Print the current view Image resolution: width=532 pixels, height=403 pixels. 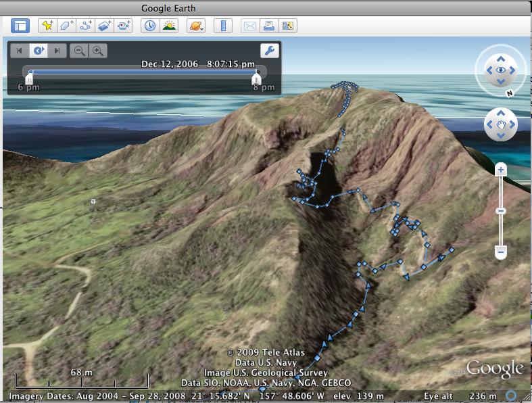(x=269, y=26)
